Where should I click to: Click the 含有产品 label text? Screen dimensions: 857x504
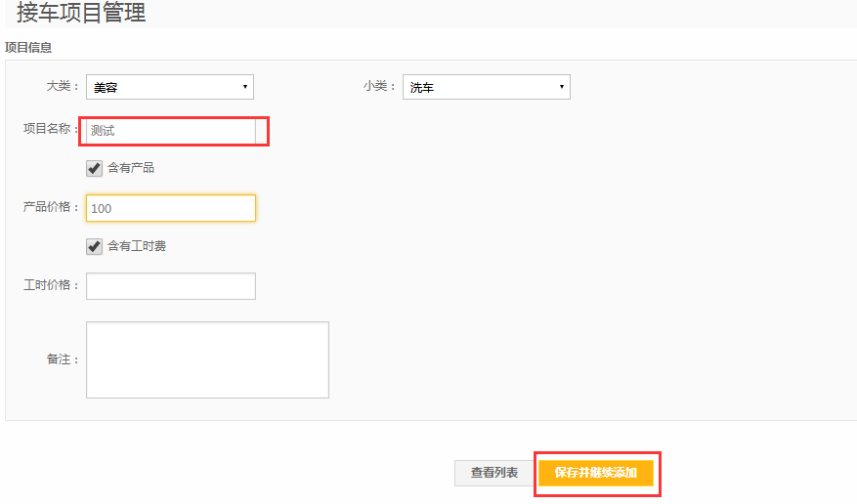coord(131,168)
